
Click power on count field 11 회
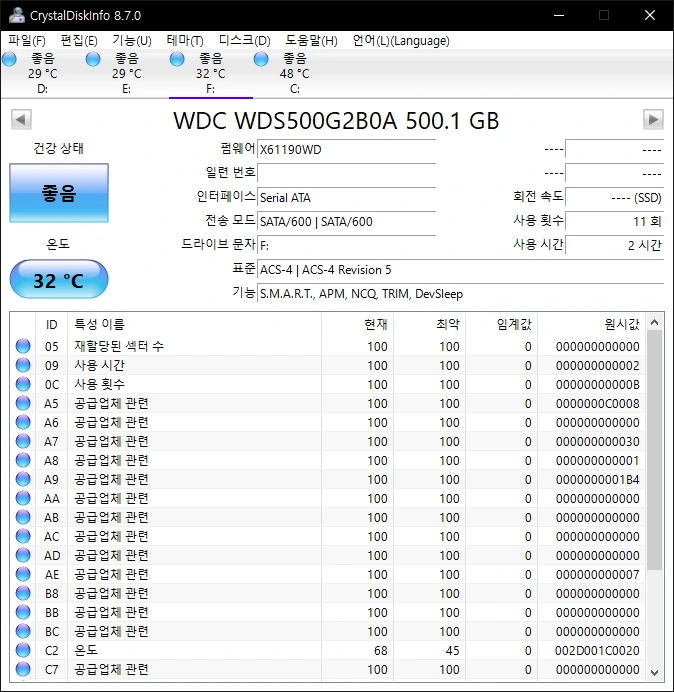point(614,221)
